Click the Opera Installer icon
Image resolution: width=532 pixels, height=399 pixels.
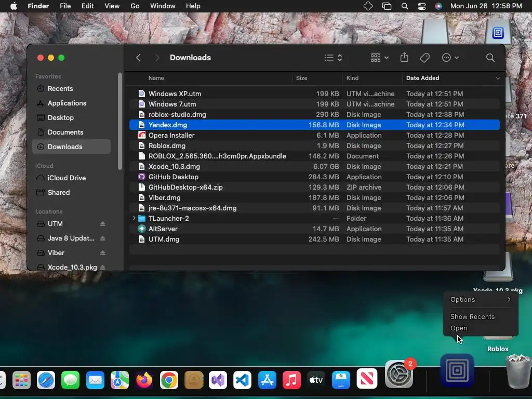(142, 136)
